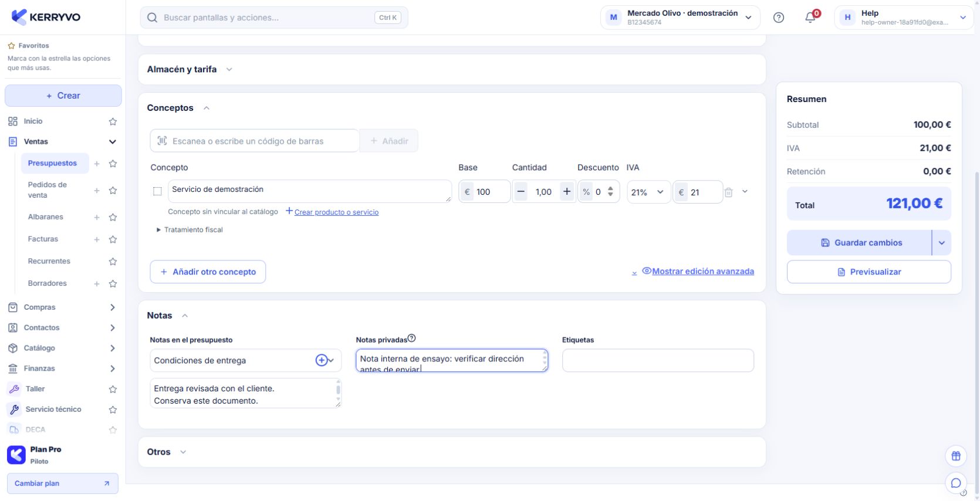Open Compras menu in sidebar
The width and height of the screenshot is (980, 501).
tap(63, 307)
